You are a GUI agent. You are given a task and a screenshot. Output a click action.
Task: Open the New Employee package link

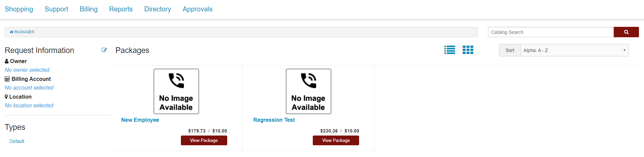tap(140, 120)
